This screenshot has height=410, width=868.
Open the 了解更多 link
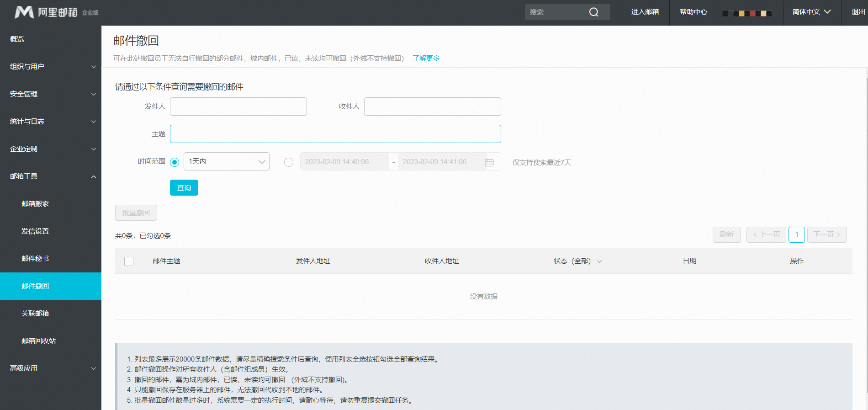[426, 59]
